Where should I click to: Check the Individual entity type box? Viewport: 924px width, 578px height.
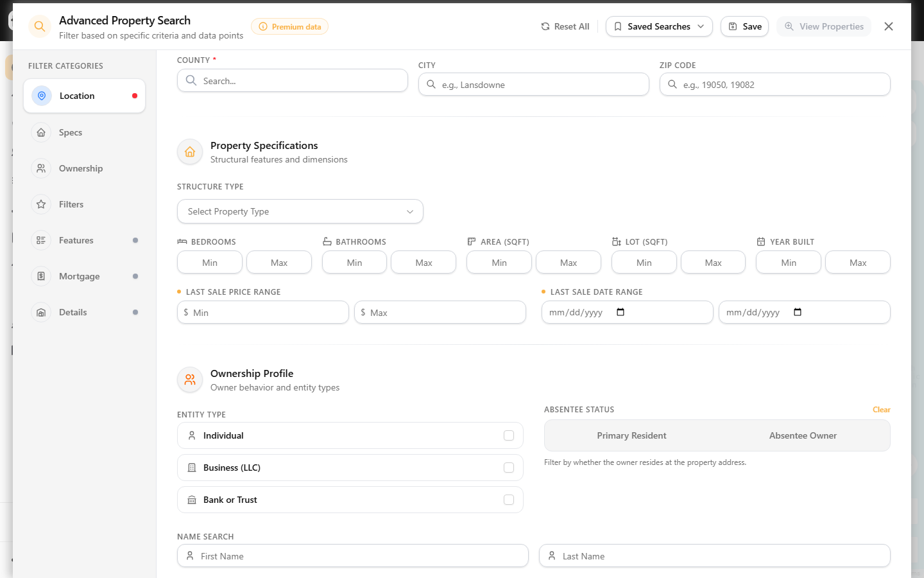coord(509,435)
